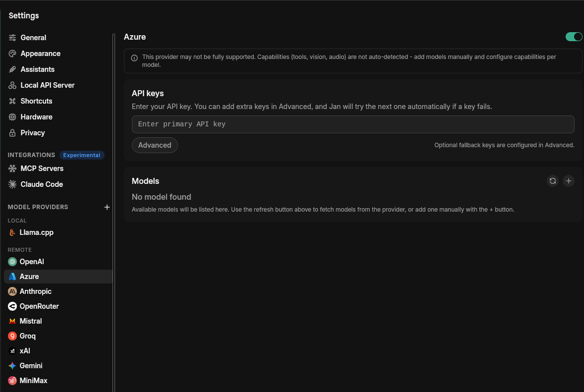This screenshot has width=584, height=392.
Task: Select the Anthropic provider
Action: [58, 291]
